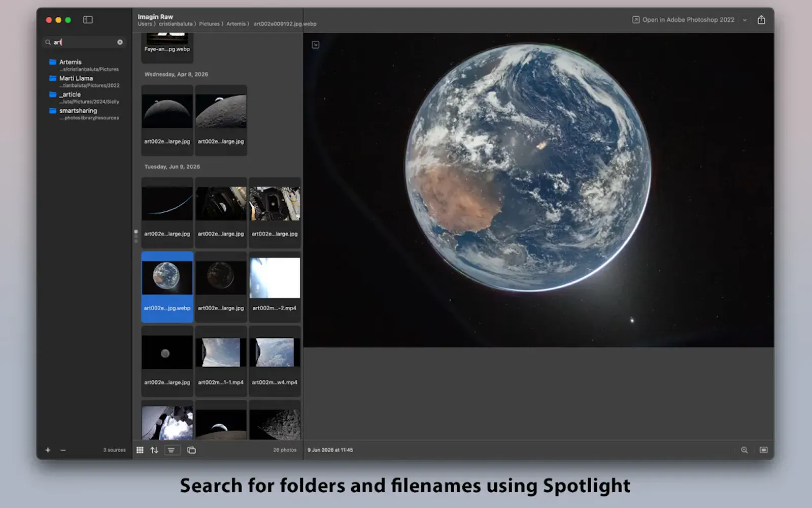Screen dimensions: 812x508
Task: Open the art002m...-2.mp4 video thumbnail
Action: (x=275, y=287)
